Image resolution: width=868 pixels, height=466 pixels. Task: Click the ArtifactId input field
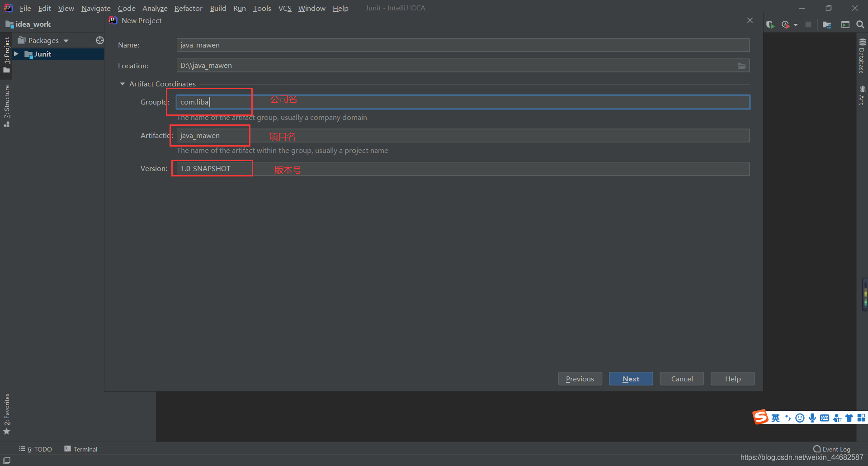(463, 135)
